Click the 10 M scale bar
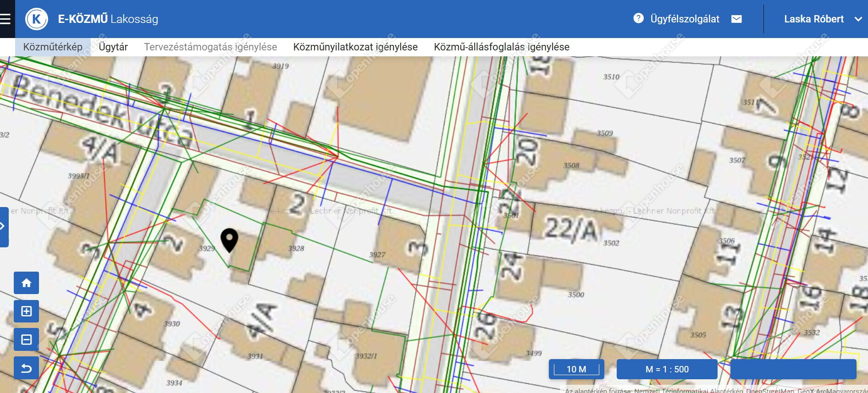 (576, 369)
